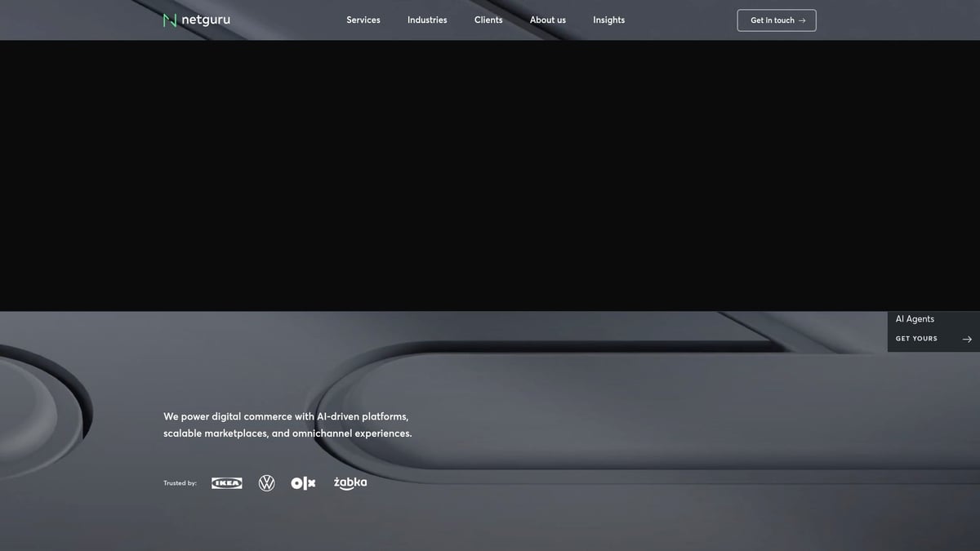Click the netguru logo

pyautogui.click(x=197, y=20)
